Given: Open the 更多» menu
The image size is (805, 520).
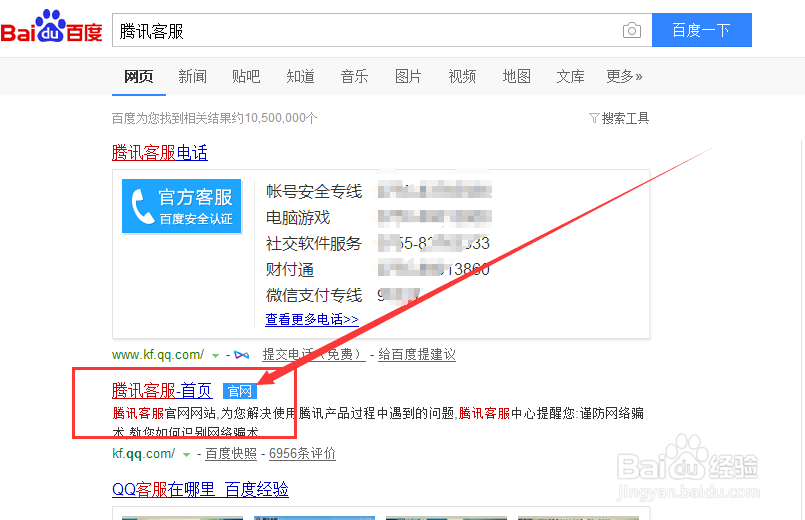Looking at the screenshot, I should (x=624, y=76).
